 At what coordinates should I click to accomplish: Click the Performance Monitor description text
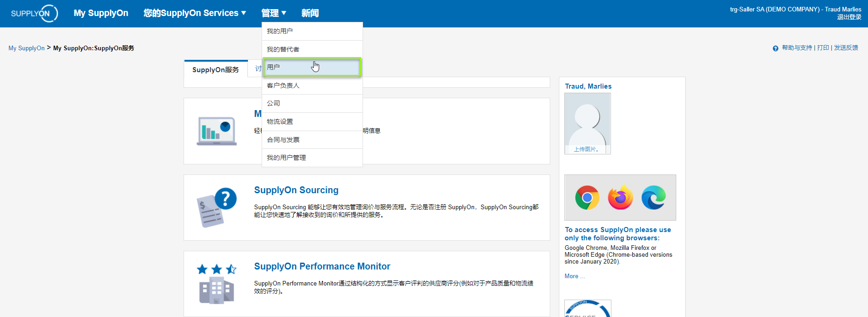tap(394, 287)
